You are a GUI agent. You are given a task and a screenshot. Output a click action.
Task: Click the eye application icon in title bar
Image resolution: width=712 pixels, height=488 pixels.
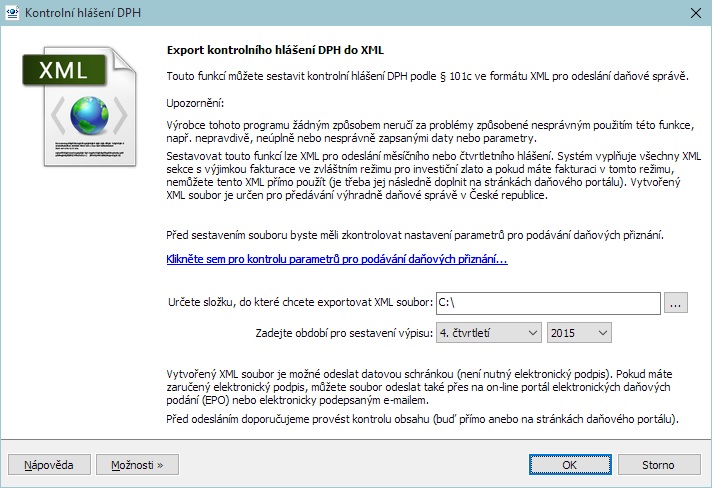click(x=12, y=12)
